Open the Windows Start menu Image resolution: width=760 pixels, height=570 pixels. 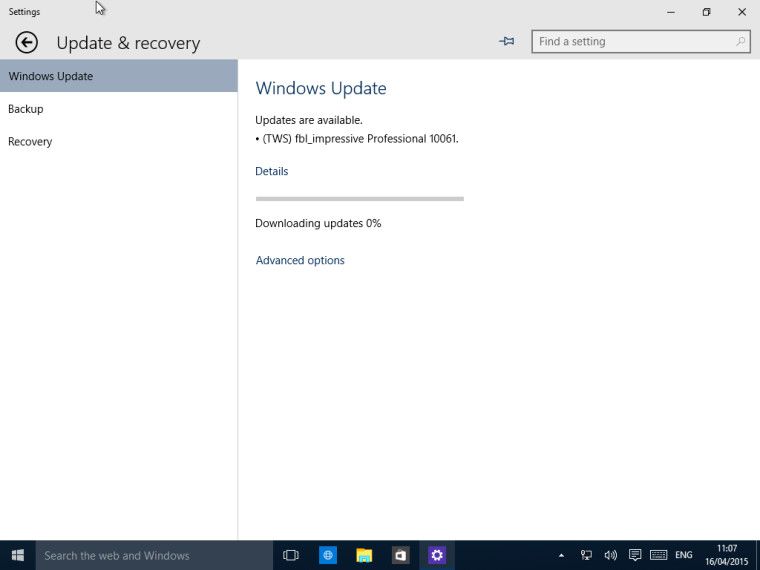[17, 555]
